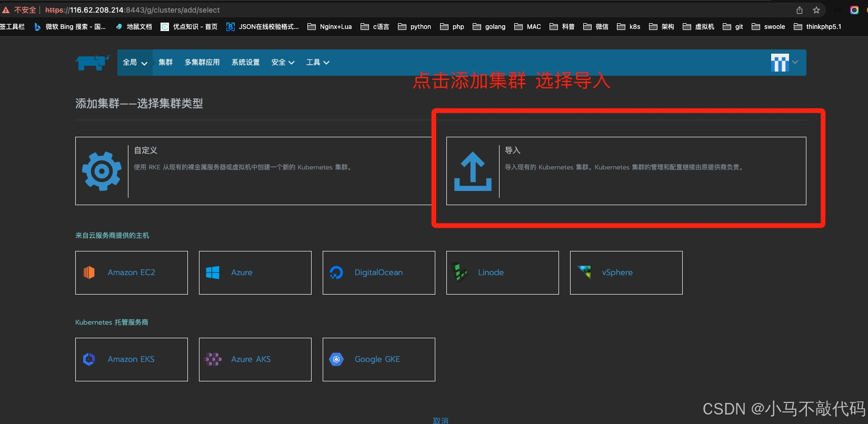Open the user avatar menu

click(780, 63)
